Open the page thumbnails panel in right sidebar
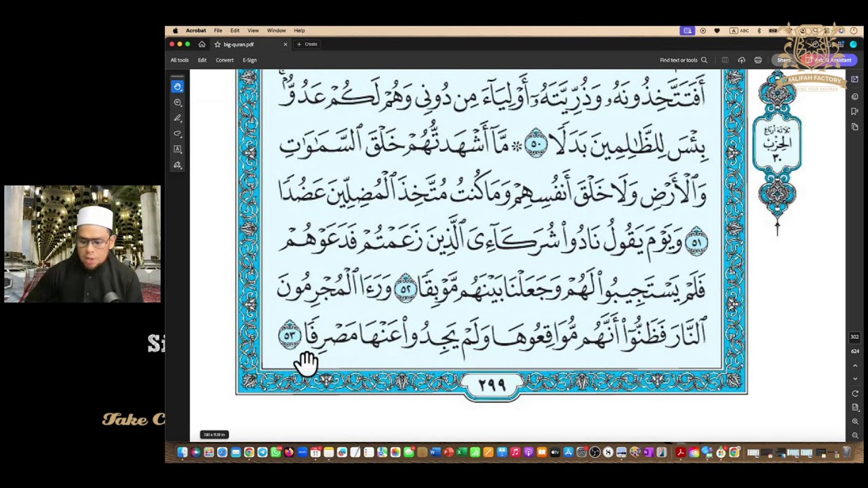This screenshot has width=868, height=488. click(855, 127)
